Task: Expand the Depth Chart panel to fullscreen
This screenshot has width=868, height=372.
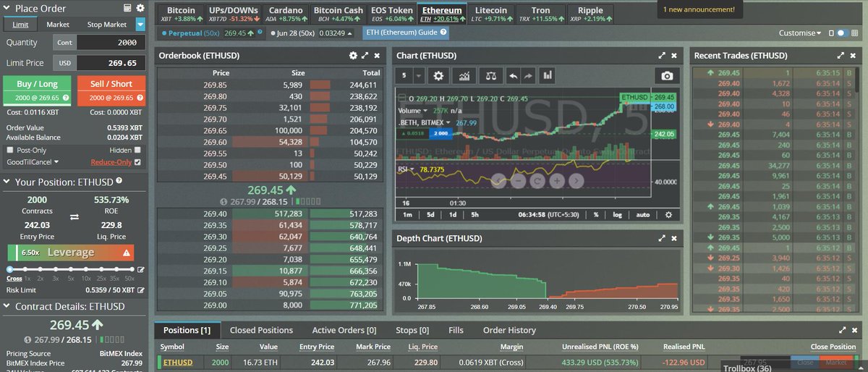Action: point(662,238)
